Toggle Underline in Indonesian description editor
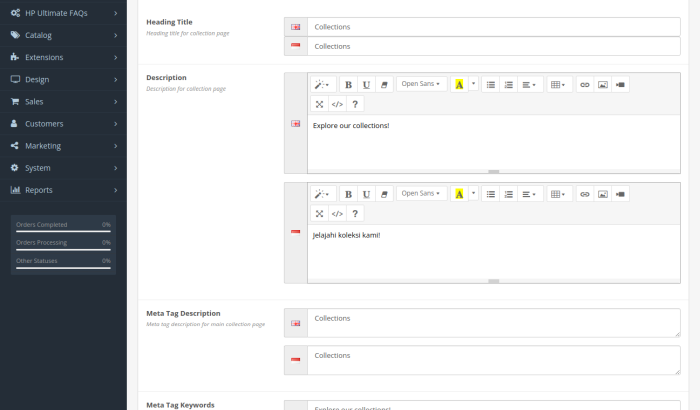 366,194
